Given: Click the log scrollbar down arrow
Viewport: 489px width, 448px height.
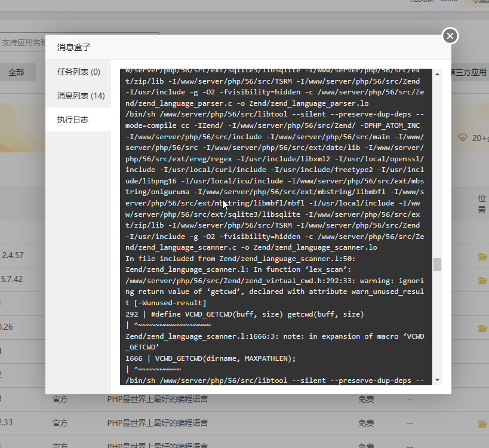Looking at the screenshot, I should point(437,380).
